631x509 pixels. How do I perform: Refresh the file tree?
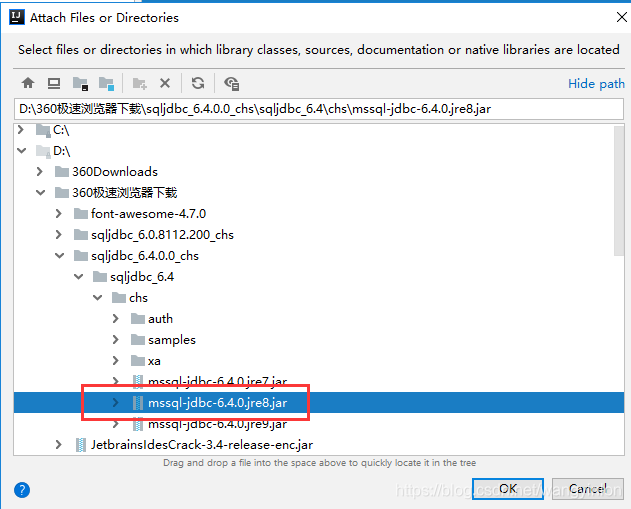[x=198, y=83]
